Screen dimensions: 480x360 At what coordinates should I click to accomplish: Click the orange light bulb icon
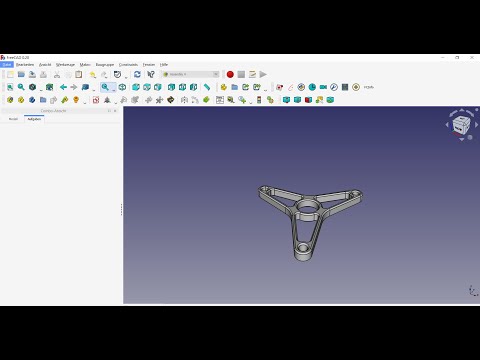tap(76, 100)
